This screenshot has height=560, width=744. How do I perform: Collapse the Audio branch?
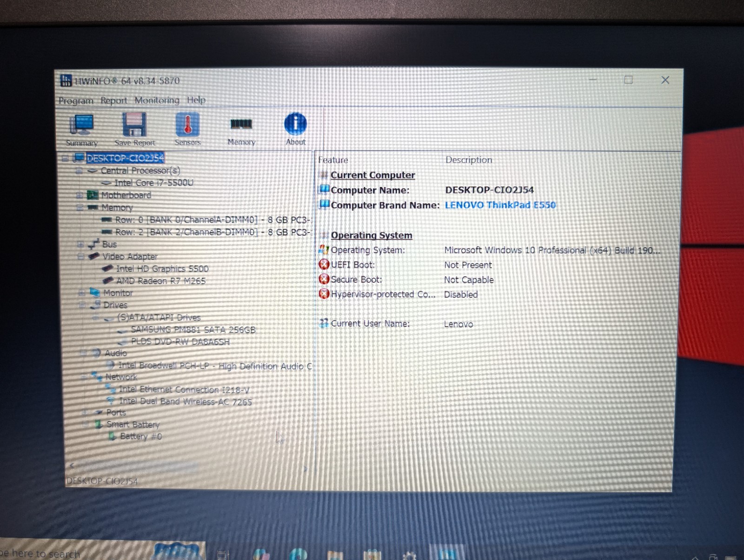(83, 353)
